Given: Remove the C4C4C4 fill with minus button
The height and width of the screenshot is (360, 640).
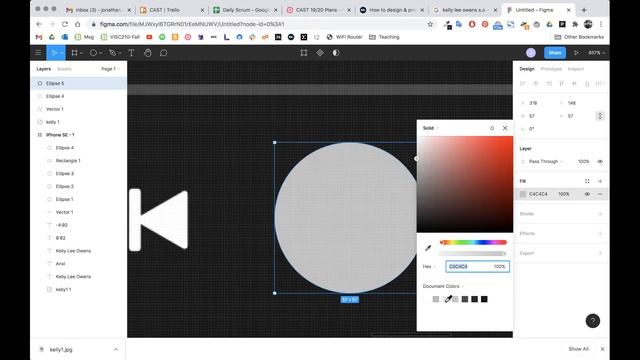Looking at the screenshot, I should click(x=600, y=194).
